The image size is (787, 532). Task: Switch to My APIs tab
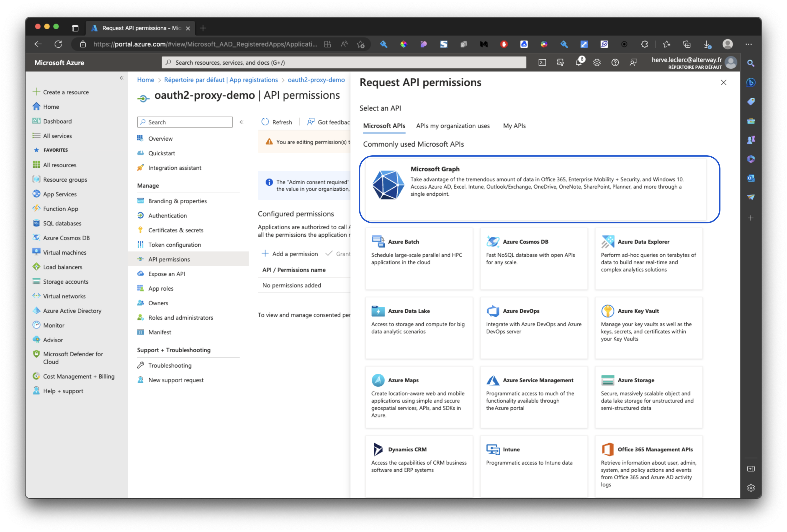pyautogui.click(x=514, y=126)
